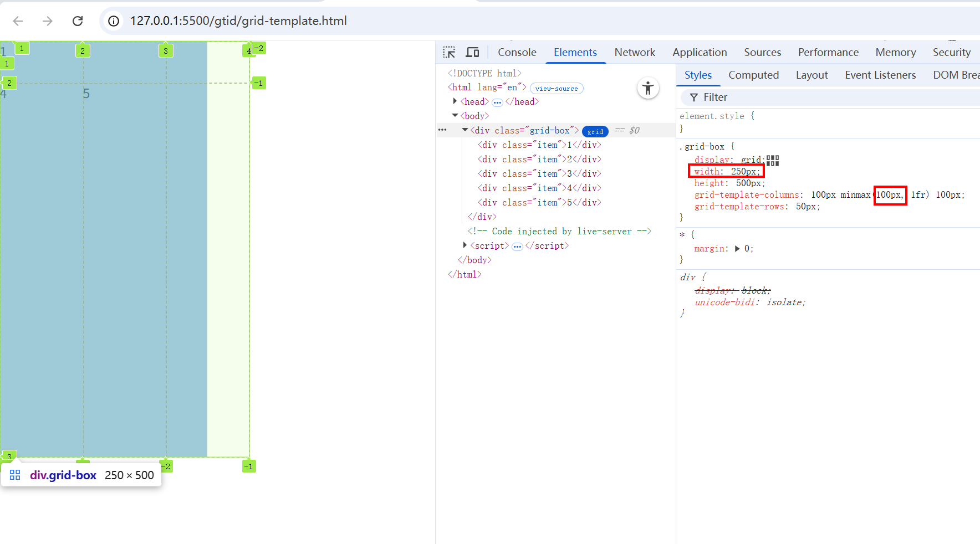This screenshot has width=980, height=544.
Task: Activate the inspect element picker icon
Action: pos(449,52)
